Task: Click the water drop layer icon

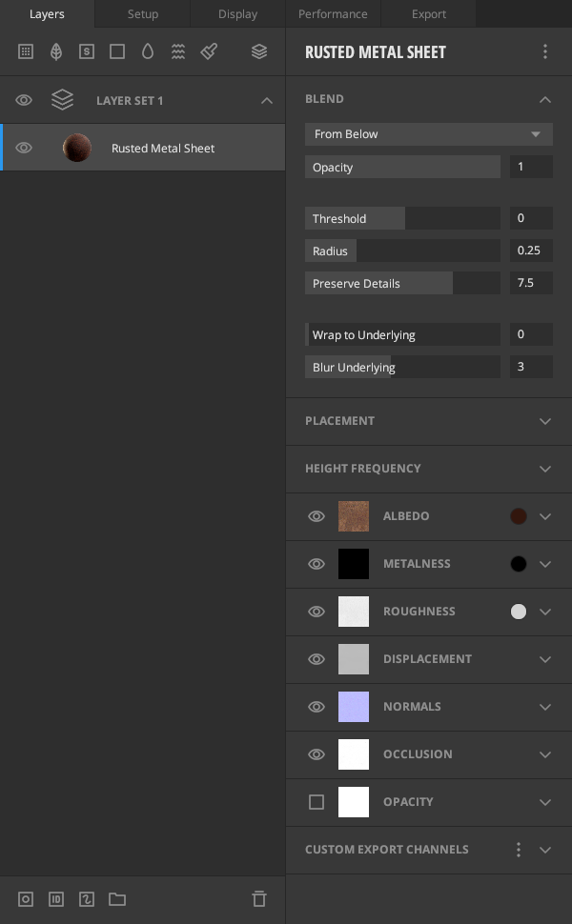Action: pyautogui.click(x=148, y=51)
